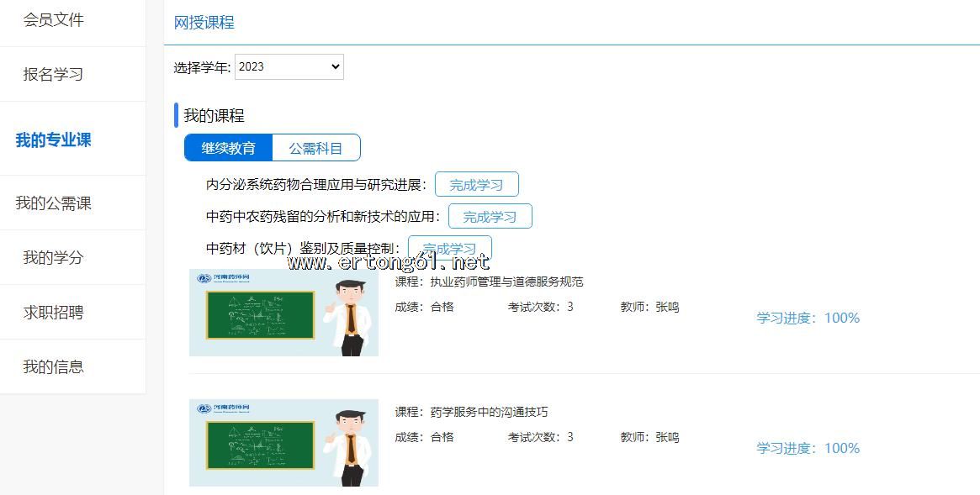Click 完成学习 for 中药材（饮片）鉴别及质量控制
The height and width of the screenshot is (495, 980).
click(x=449, y=247)
